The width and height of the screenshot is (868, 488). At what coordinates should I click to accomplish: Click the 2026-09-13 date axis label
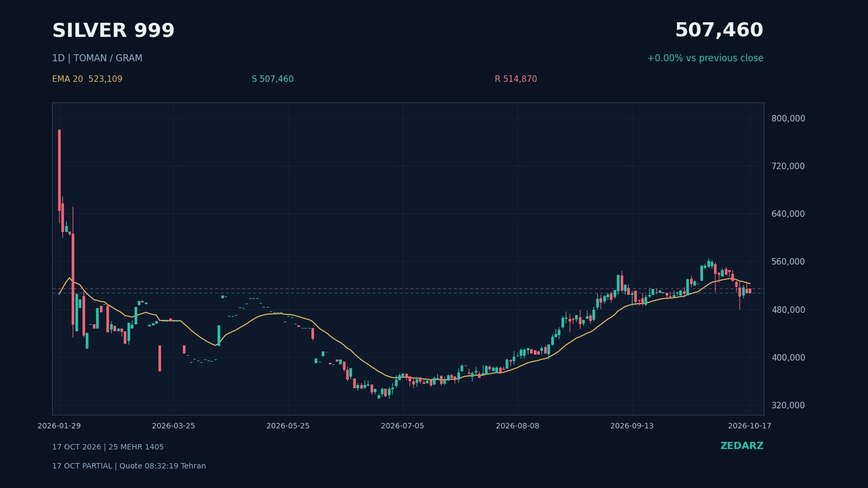pos(632,426)
